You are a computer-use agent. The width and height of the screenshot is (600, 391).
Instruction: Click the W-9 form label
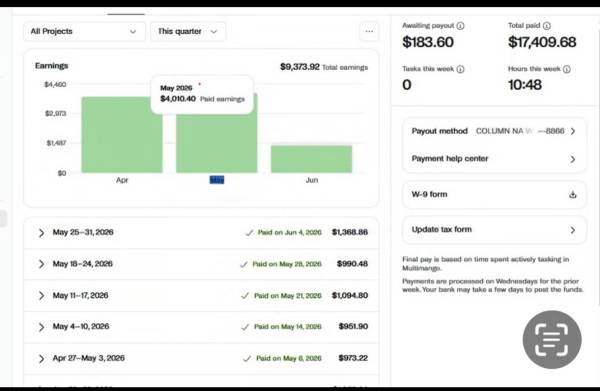tap(429, 194)
